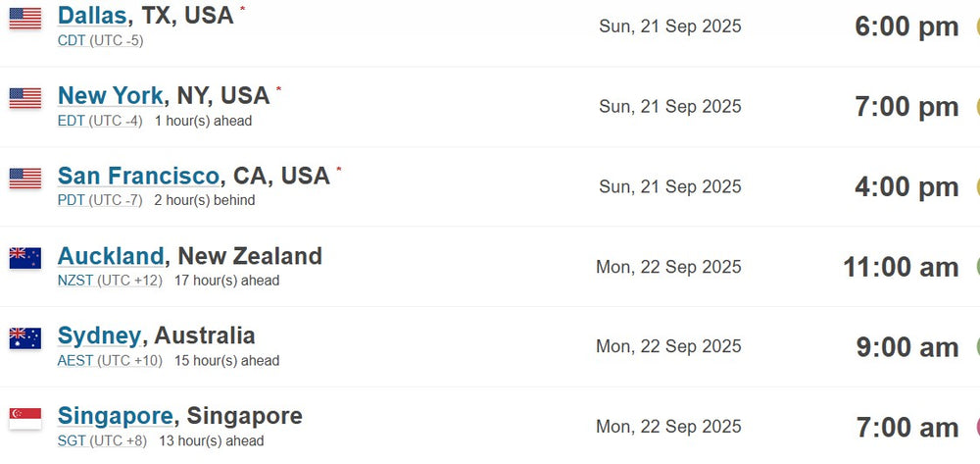Click the US flag icon beside New York
The width and height of the screenshot is (980, 464).
[25, 98]
